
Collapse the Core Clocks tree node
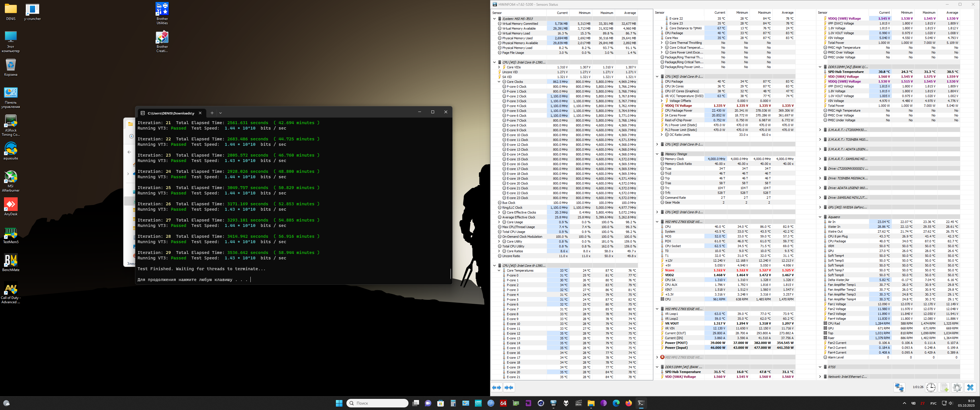click(x=499, y=82)
